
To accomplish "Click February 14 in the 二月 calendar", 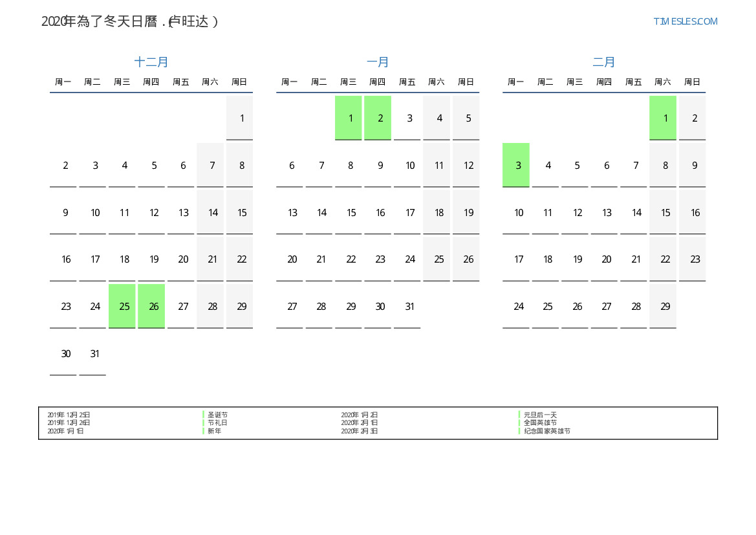I will click(634, 212).
